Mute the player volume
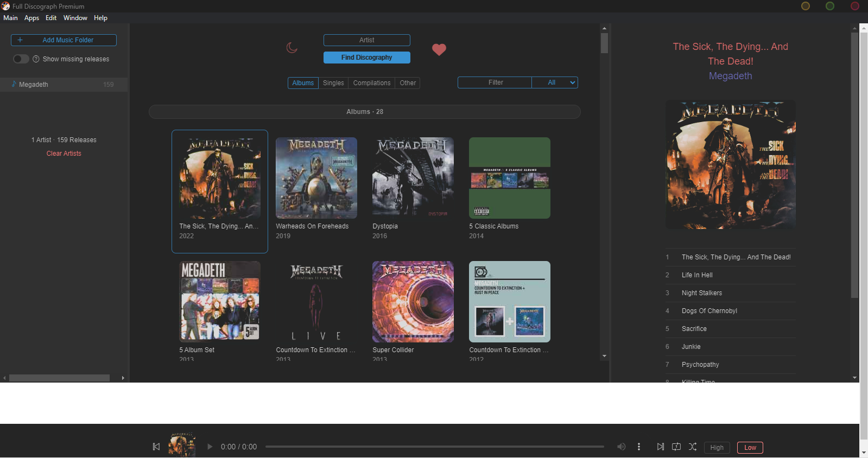This screenshot has width=868, height=458. click(x=621, y=447)
